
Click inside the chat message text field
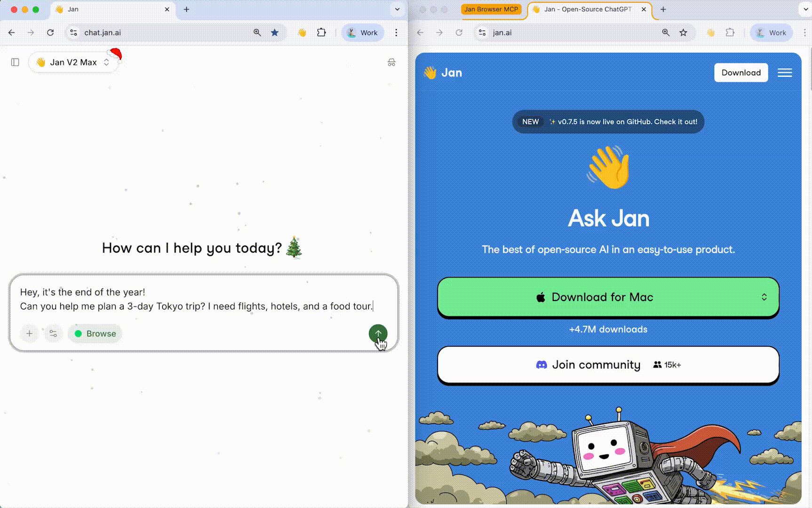[198, 299]
